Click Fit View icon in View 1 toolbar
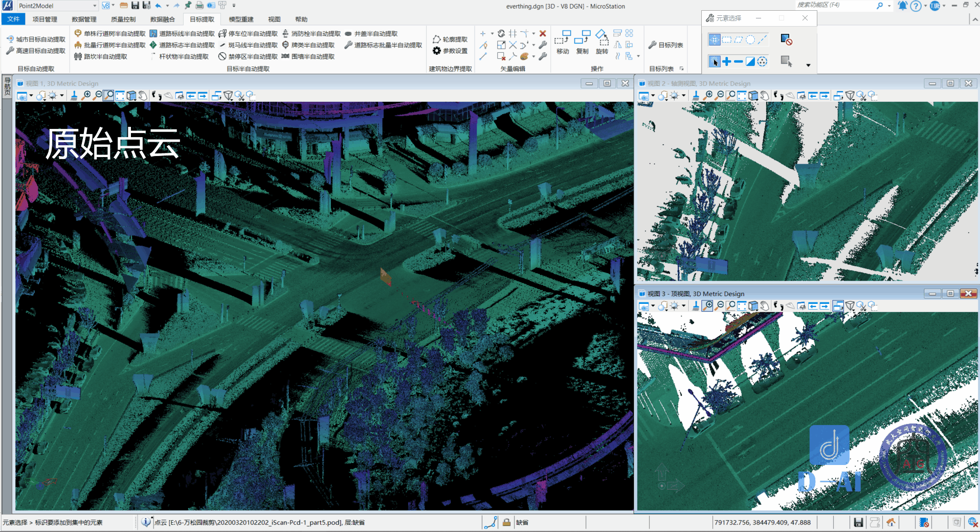Image resolution: width=980 pixels, height=532 pixels. click(120, 96)
